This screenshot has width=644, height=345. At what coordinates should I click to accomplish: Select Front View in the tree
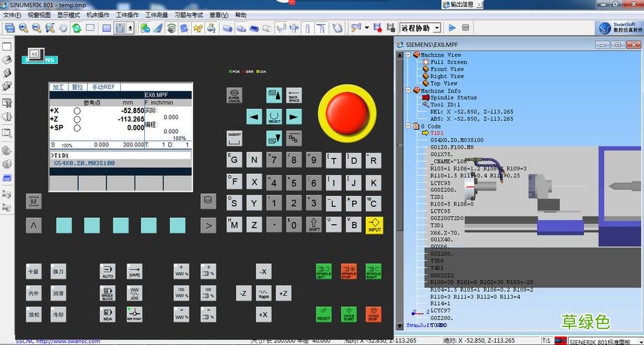point(447,69)
